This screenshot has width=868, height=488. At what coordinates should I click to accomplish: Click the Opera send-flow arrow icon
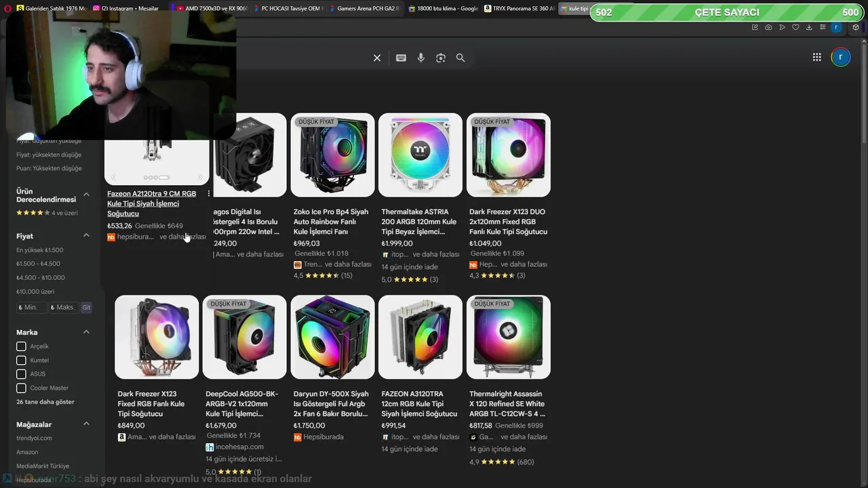pyautogui.click(x=782, y=27)
